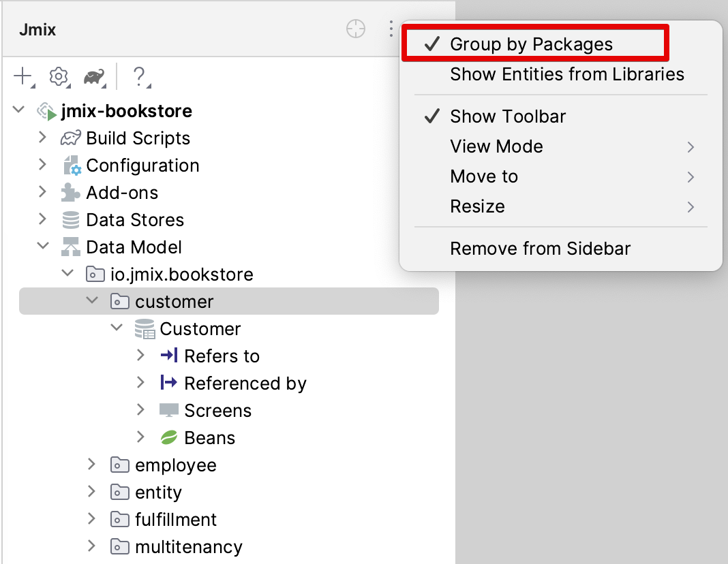
Task: Click the Data Stores database icon
Action: click(x=71, y=220)
